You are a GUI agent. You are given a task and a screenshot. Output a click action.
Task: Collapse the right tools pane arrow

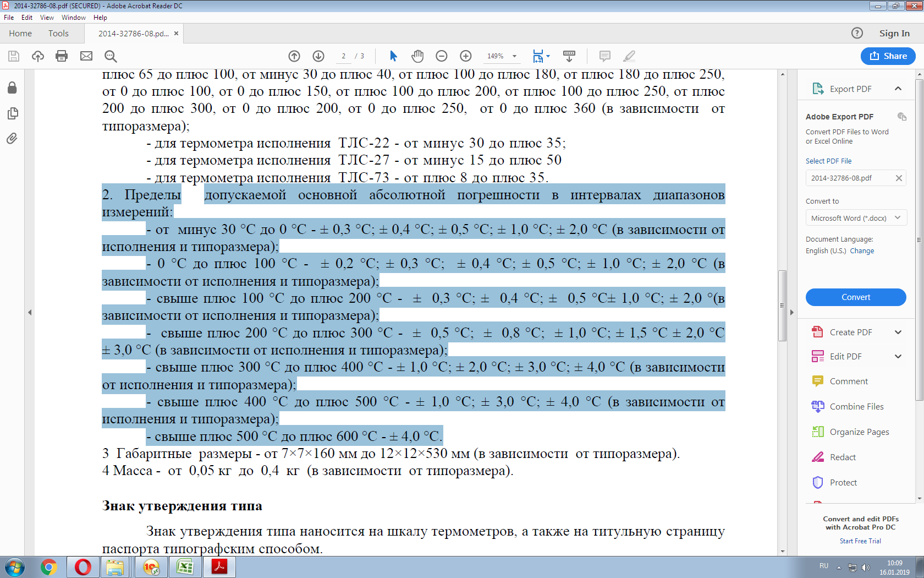pos(792,313)
